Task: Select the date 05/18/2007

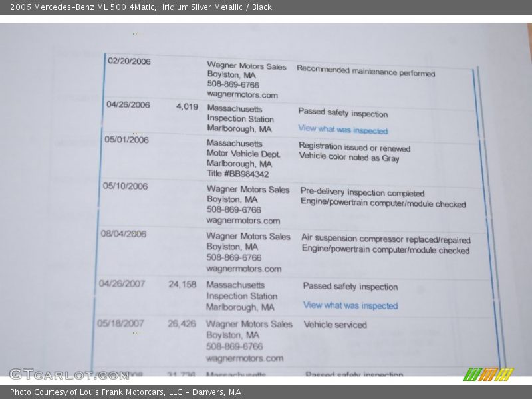Action: click(x=120, y=323)
